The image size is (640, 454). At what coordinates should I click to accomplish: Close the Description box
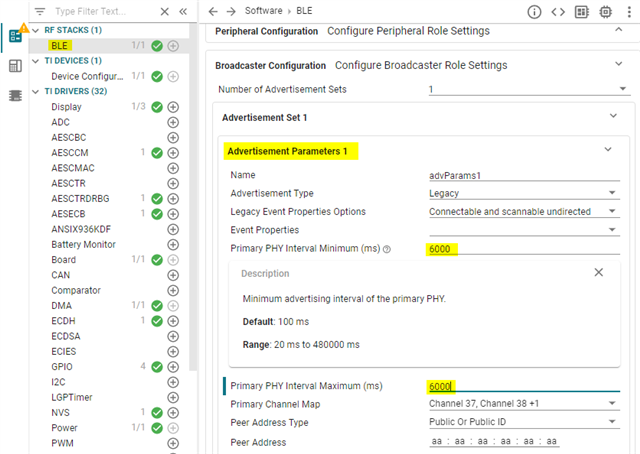point(599,272)
